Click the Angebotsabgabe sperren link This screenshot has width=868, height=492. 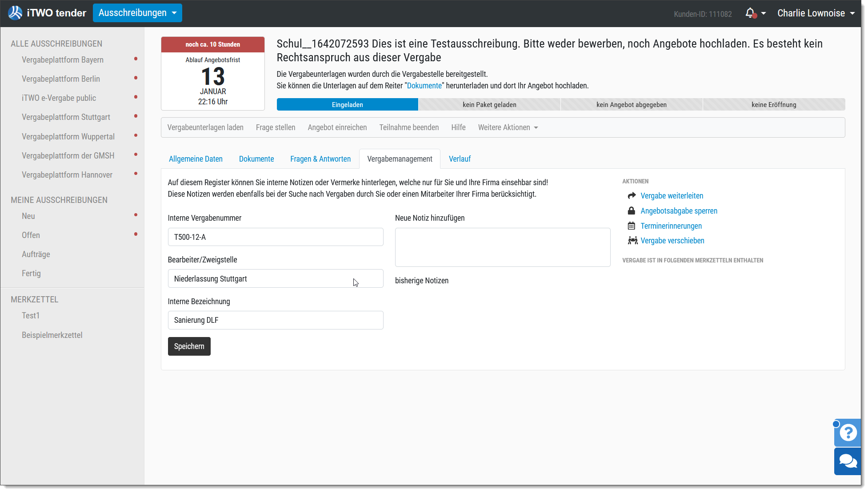(679, 211)
